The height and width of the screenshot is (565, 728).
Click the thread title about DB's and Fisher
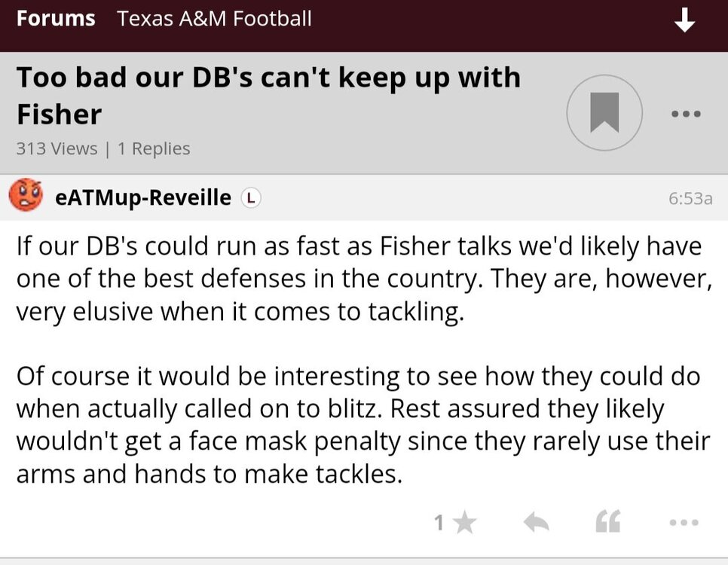268,96
